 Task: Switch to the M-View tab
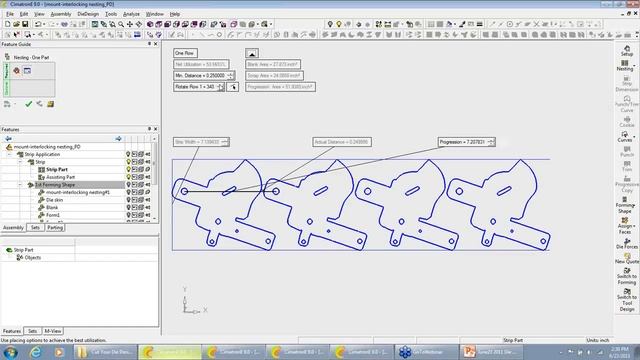point(53,331)
